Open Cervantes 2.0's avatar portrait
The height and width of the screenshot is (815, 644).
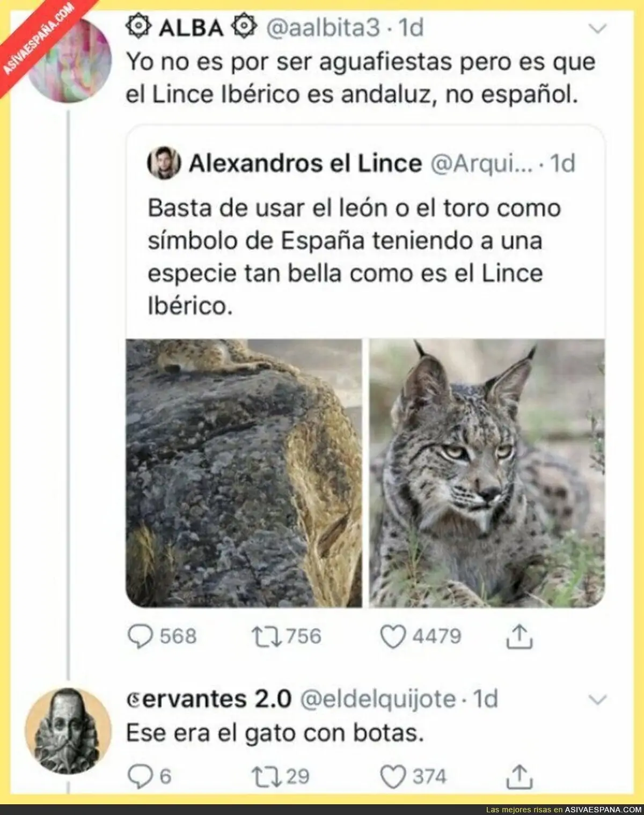(68, 730)
